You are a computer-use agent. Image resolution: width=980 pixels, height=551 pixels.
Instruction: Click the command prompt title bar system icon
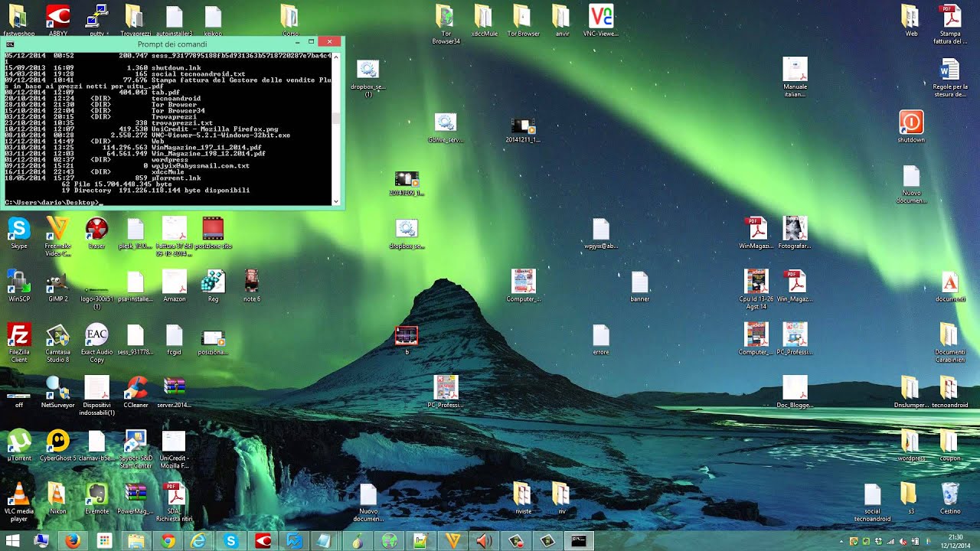[9, 44]
